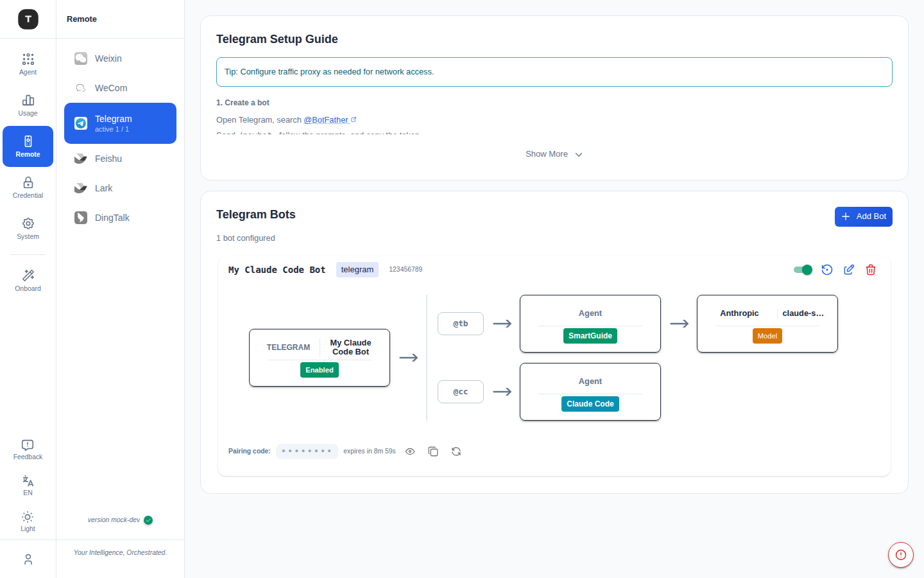This screenshot has height=578, width=924.
Task: Toggle My Claude Code Bot enabled switch
Action: 803,270
